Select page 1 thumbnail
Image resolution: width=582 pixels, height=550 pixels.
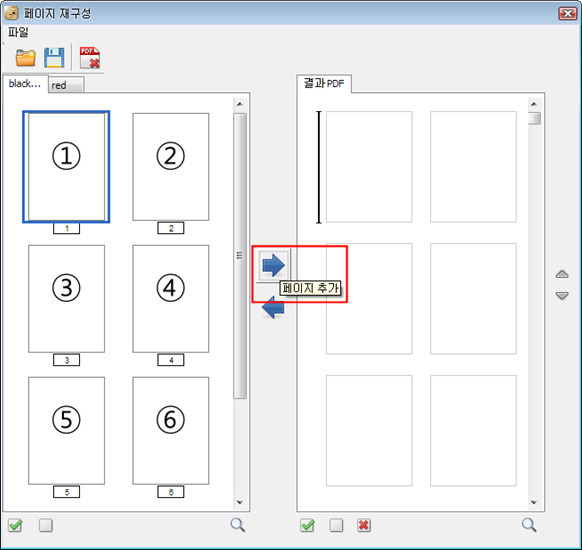(x=66, y=167)
